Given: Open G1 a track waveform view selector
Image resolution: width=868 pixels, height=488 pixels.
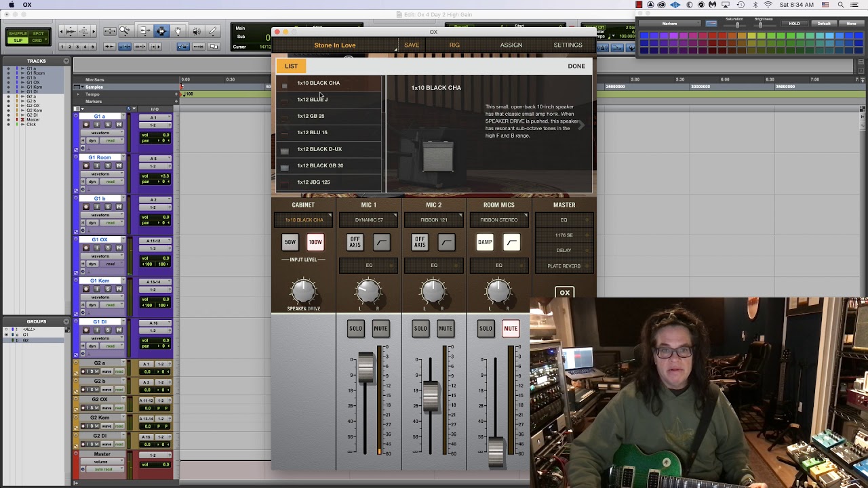Looking at the screenshot, I should [x=103, y=133].
